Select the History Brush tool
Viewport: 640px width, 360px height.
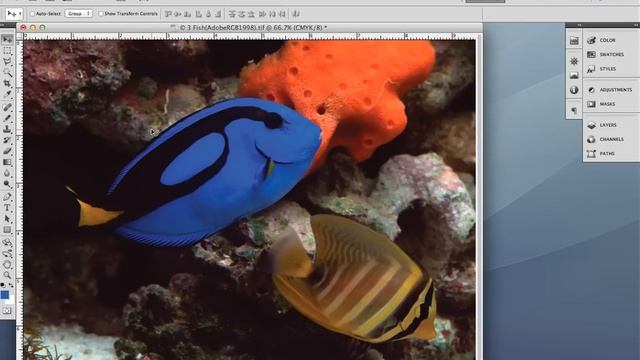[x=7, y=140]
